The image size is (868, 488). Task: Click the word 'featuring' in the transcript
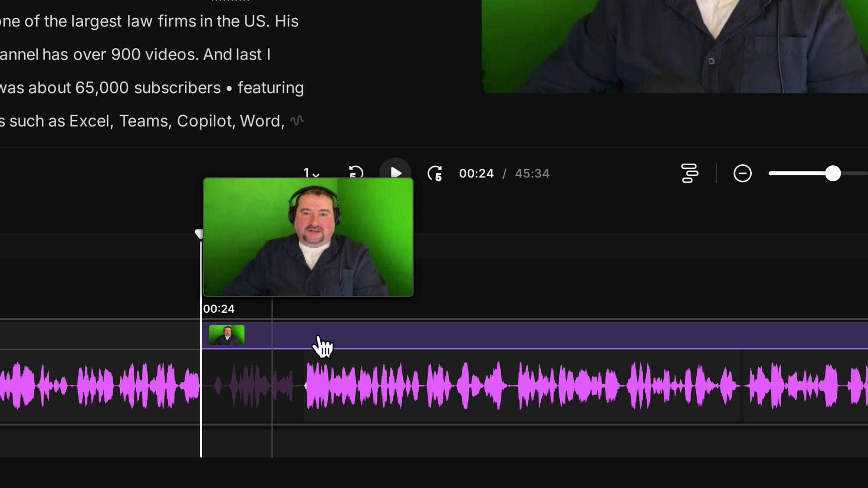tap(270, 87)
